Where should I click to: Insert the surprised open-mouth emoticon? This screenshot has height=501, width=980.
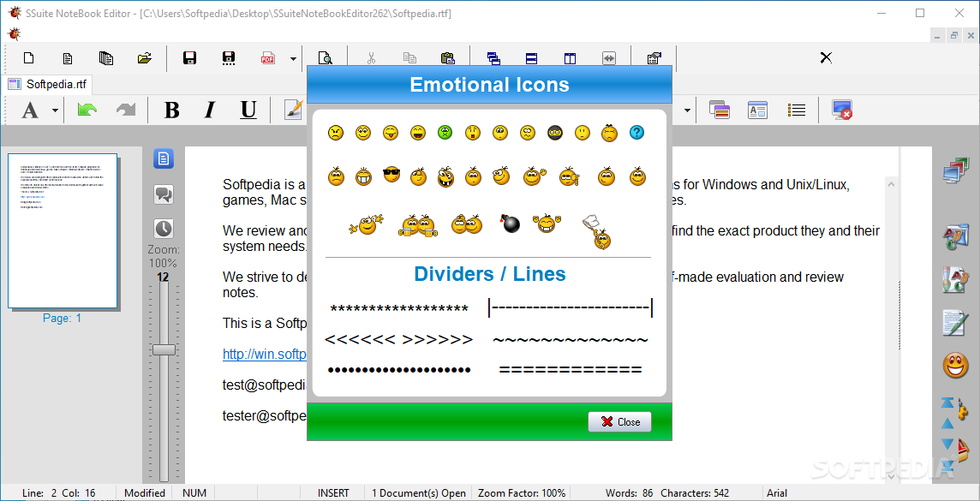tap(473, 133)
